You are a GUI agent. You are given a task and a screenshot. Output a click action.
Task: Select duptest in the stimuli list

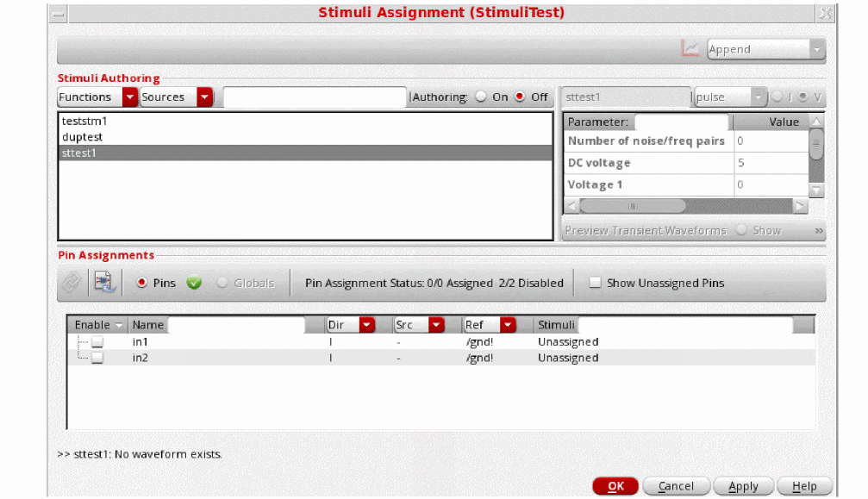pyautogui.click(x=306, y=137)
